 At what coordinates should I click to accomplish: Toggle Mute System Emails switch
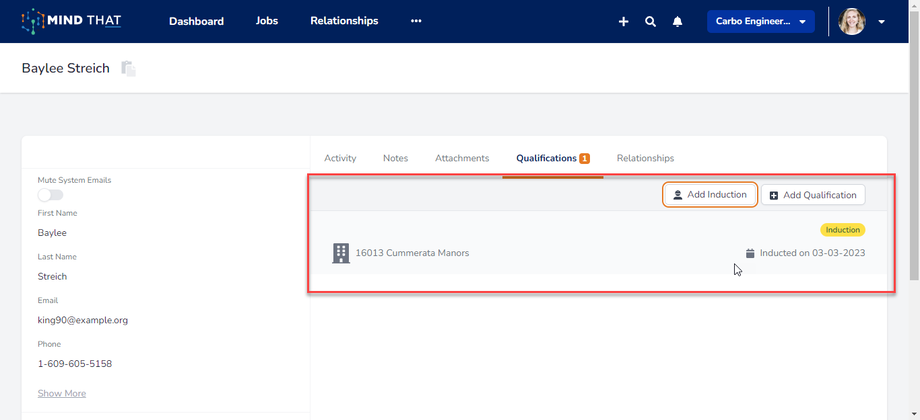coord(50,195)
